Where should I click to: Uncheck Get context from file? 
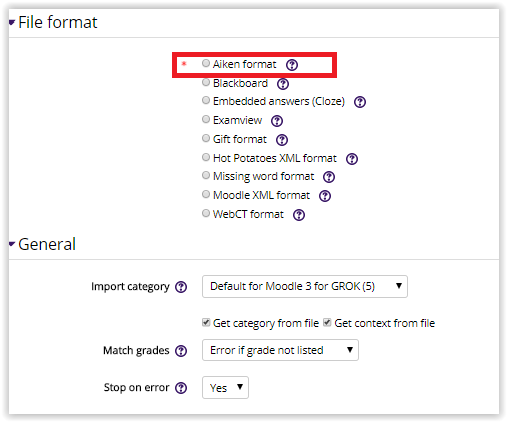click(327, 322)
